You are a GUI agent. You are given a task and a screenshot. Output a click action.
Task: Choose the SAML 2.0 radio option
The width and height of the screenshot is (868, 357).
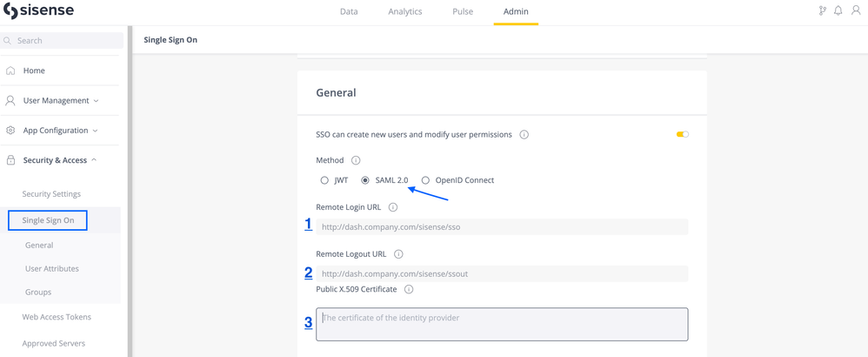(x=365, y=180)
